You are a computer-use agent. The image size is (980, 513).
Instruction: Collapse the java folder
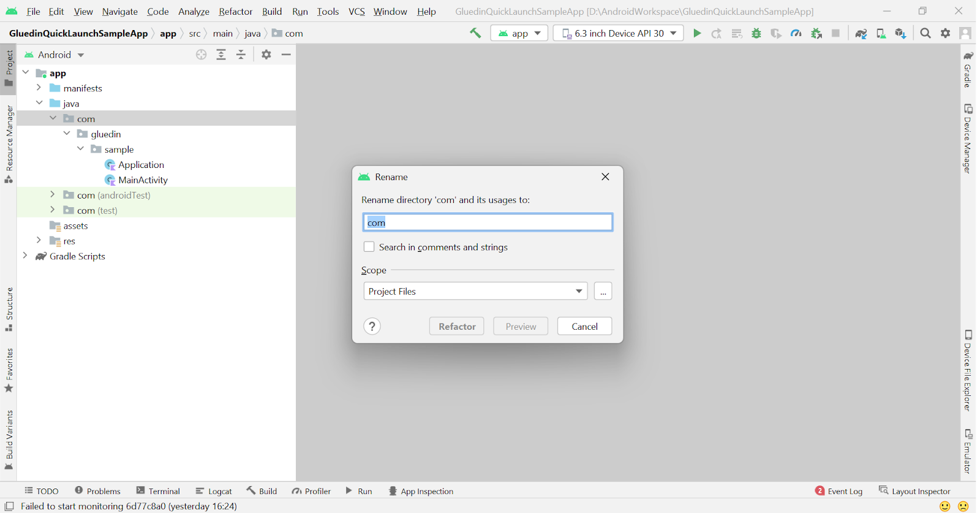click(39, 103)
